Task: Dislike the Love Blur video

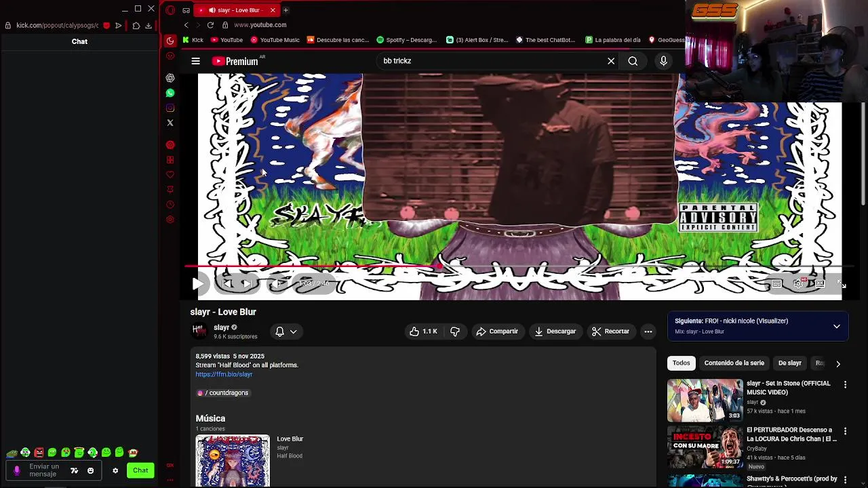Action: 455,331
